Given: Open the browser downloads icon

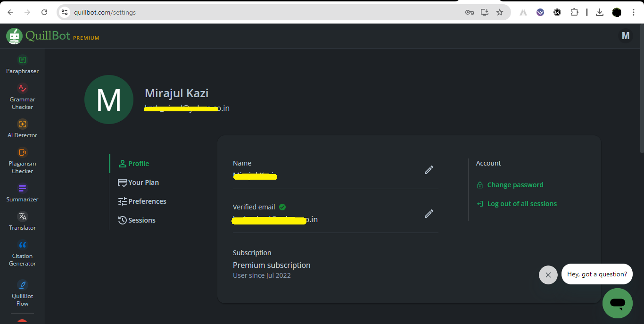Looking at the screenshot, I should tap(600, 12).
